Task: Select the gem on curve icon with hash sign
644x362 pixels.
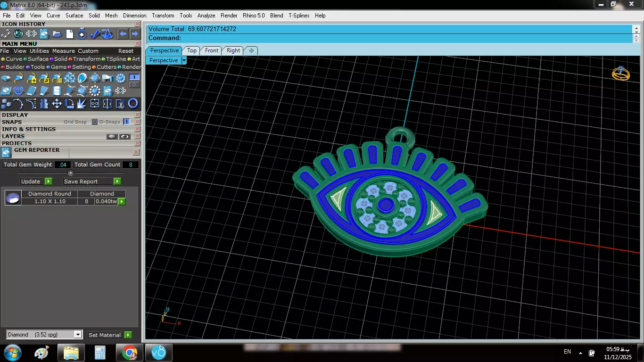Action: point(44,78)
